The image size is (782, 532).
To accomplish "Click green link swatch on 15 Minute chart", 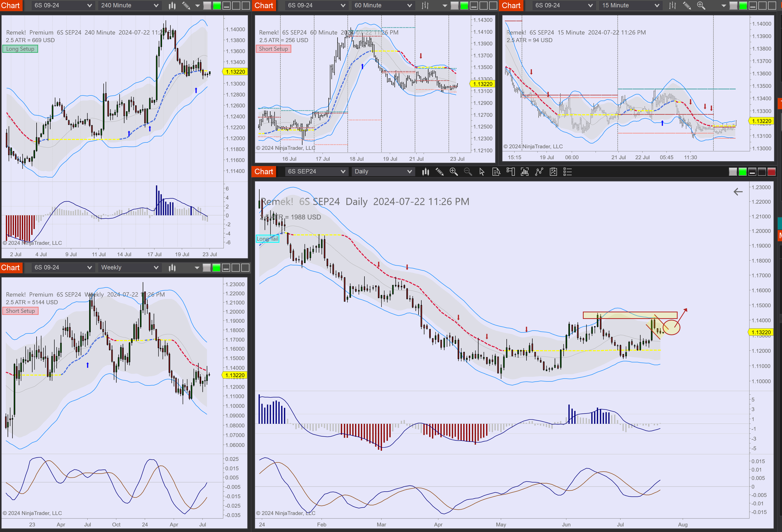I will click(x=743, y=5).
